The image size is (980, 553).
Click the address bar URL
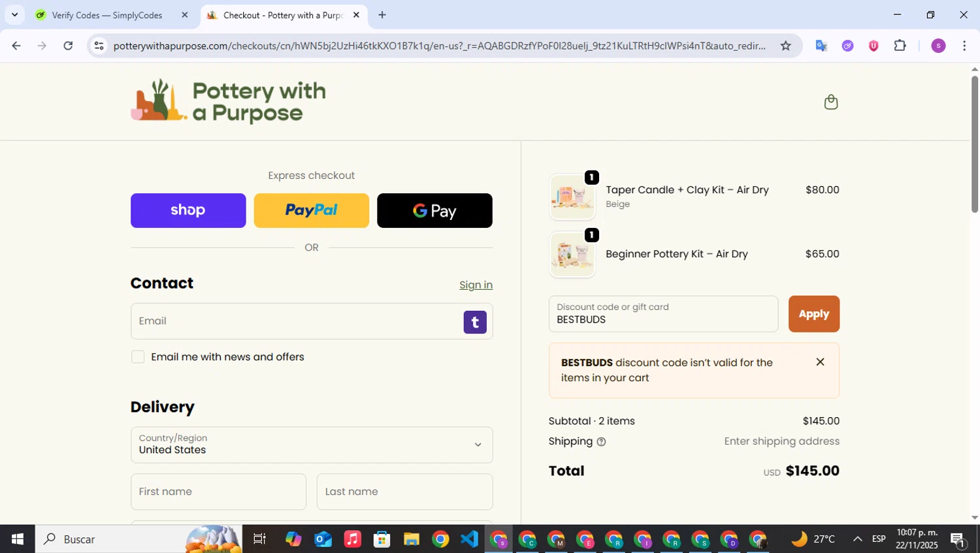coord(439,46)
